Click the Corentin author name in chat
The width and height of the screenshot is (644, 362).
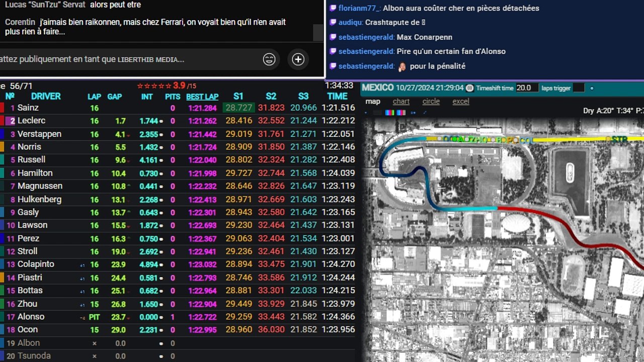pyautogui.click(x=20, y=22)
